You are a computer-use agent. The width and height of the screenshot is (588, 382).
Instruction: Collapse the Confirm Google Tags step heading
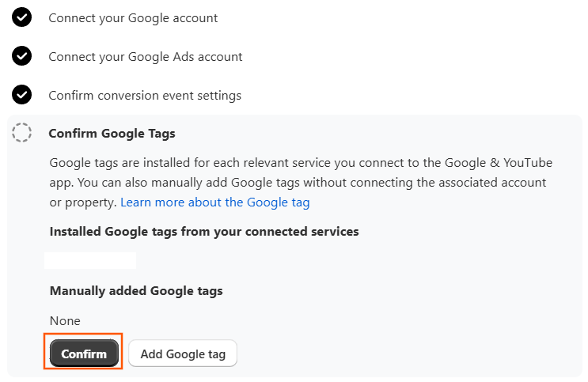pyautogui.click(x=112, y=134)
